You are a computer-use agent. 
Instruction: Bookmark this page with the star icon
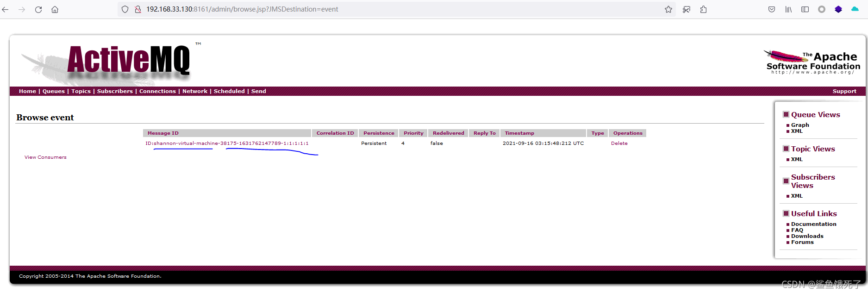[668, 9]
